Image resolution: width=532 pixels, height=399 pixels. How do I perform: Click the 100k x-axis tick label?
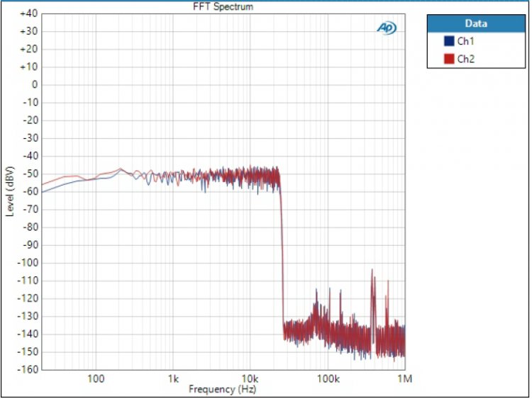(328, 378)
